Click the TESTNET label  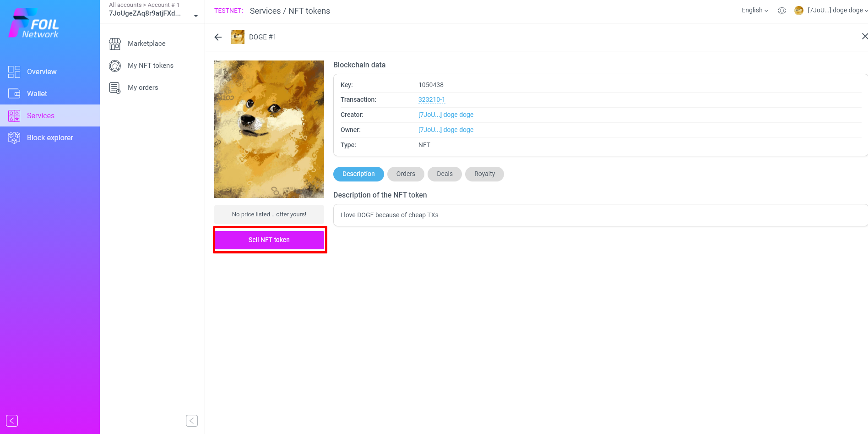pyautogui.click(x=228, y=11)
